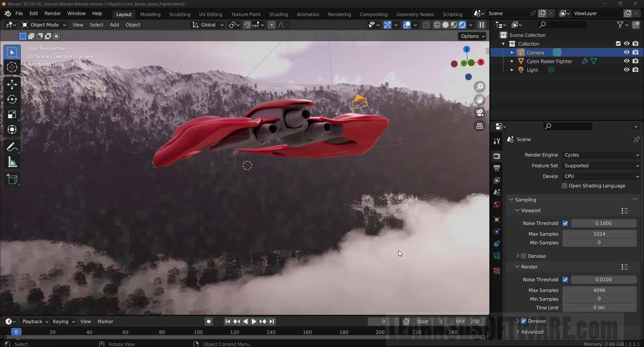Disable Light in renders
This screenshot has width=644, height=347.
(636, 70)
